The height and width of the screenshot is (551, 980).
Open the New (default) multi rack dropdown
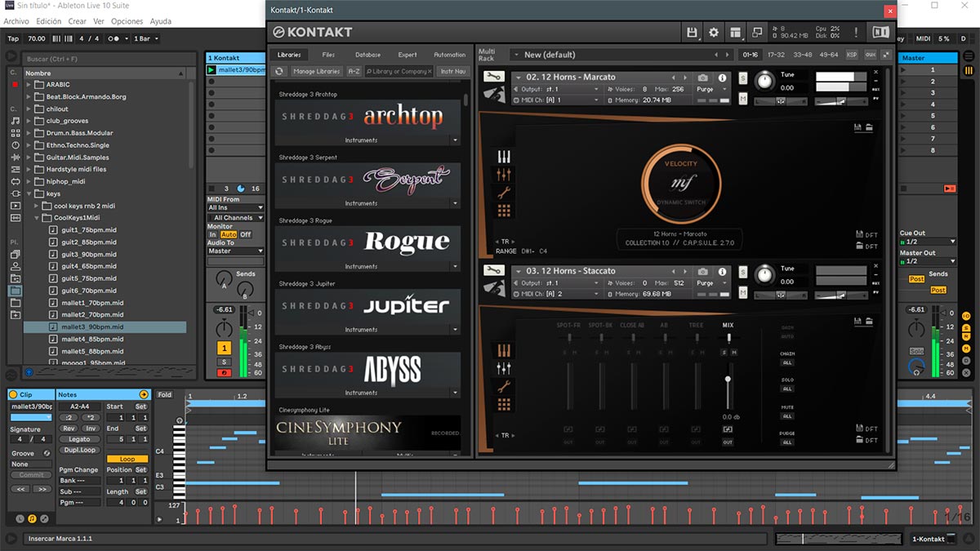pos(621,55)
